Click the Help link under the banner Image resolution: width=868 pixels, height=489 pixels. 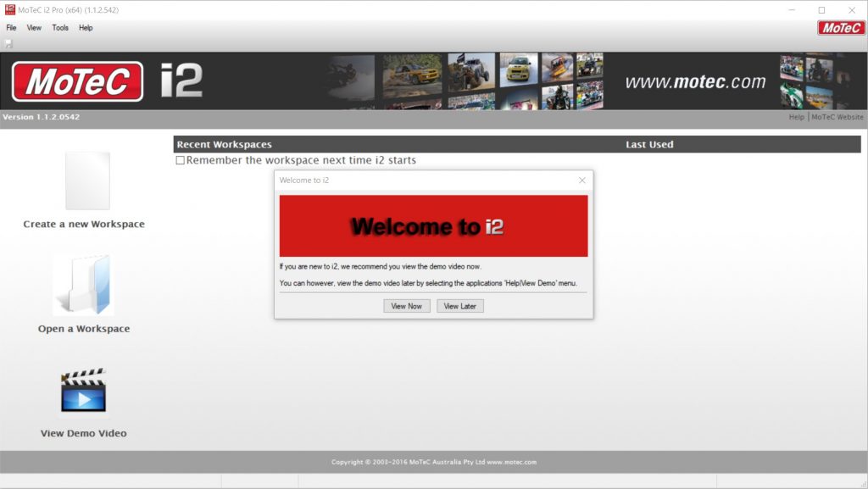click(x=796, y=117)
